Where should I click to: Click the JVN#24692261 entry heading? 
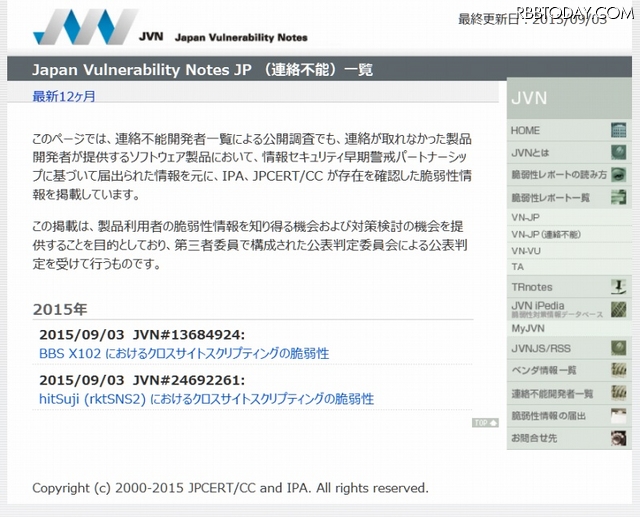tap(142, 380)
